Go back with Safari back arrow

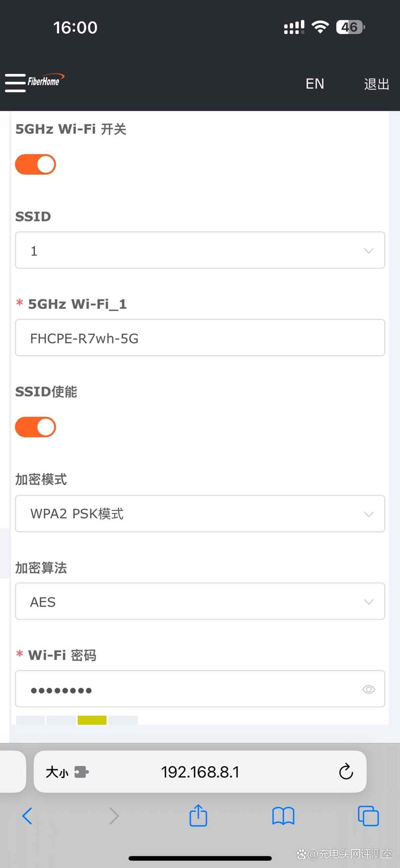pos(27,816)
